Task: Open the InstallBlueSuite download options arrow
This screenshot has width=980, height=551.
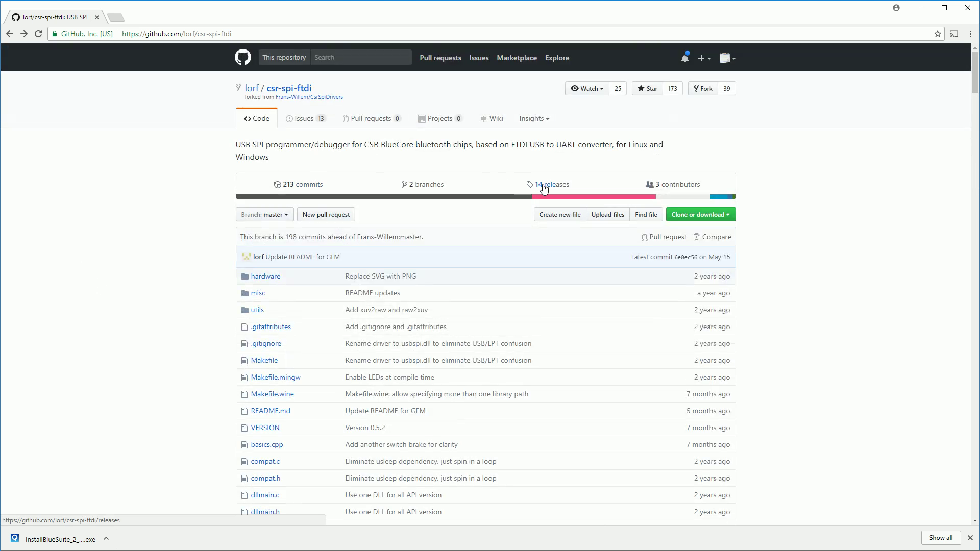Action: pyautogui.click(x=106, y=538)
